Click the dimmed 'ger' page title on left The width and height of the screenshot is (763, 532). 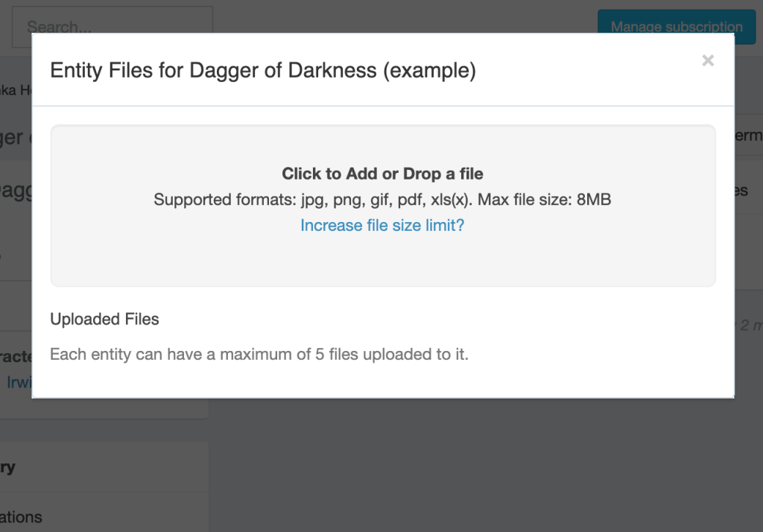pos(15,137)
